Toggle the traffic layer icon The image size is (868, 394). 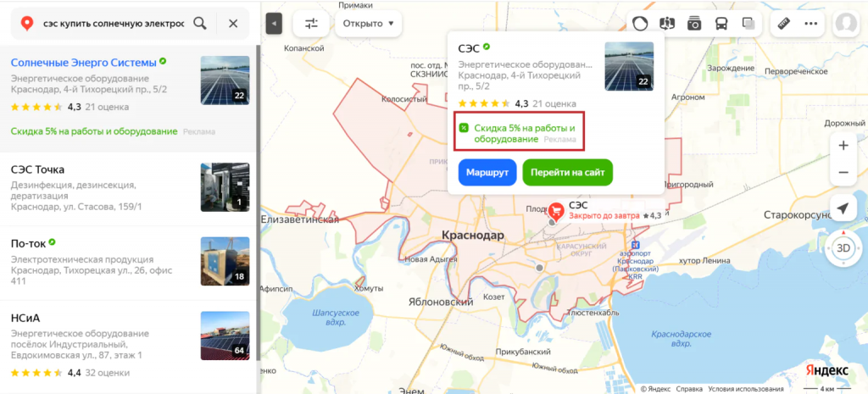point(641,24)
